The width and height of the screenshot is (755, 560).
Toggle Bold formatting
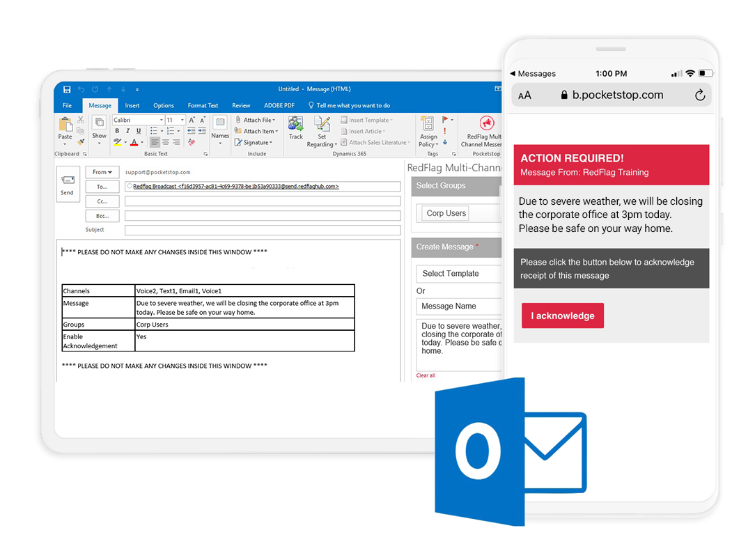click(117, 131)
